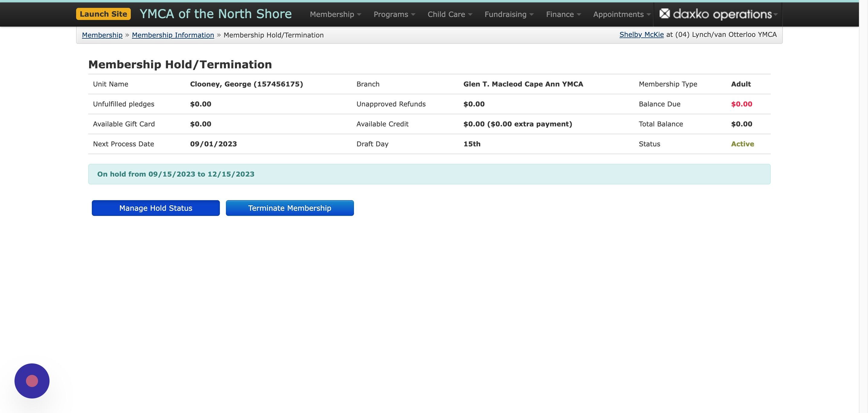Click the 15th draft day value
868x413 pixels.
472,144
